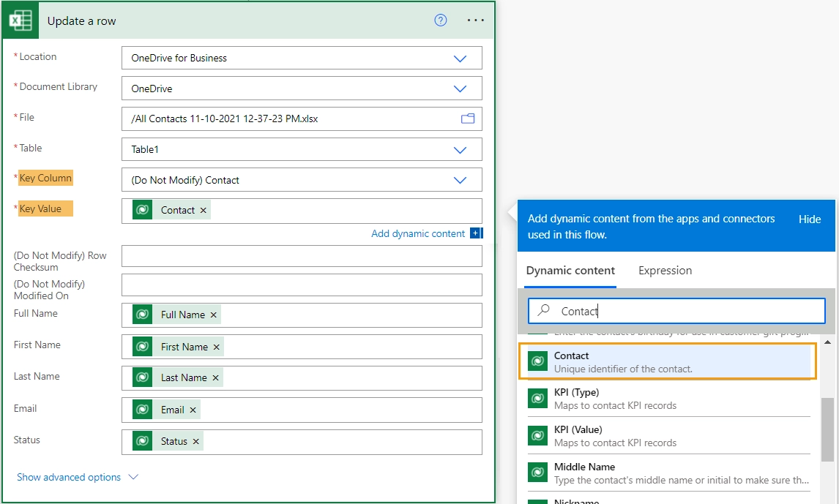Remove the Full Name token
The image size is (839, 504).
[x=214, y=315]
